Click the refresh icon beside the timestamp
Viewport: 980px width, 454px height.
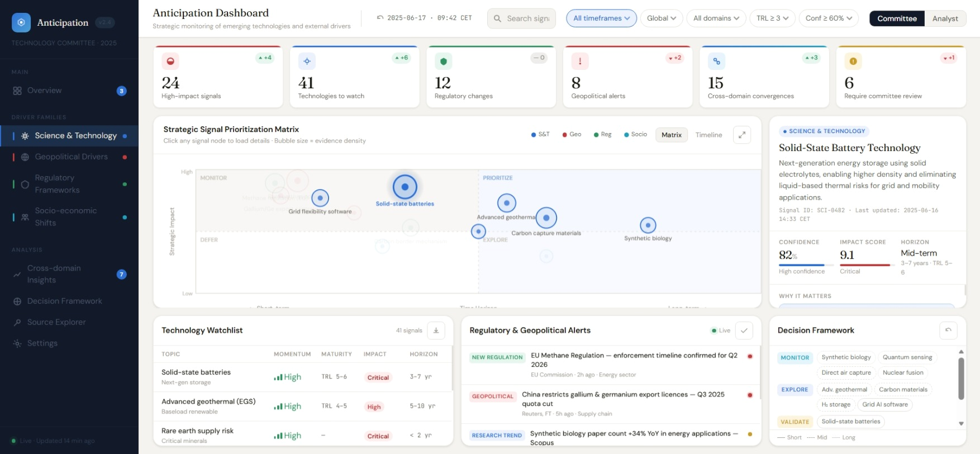pyautogui.click(x=380, y=18)
